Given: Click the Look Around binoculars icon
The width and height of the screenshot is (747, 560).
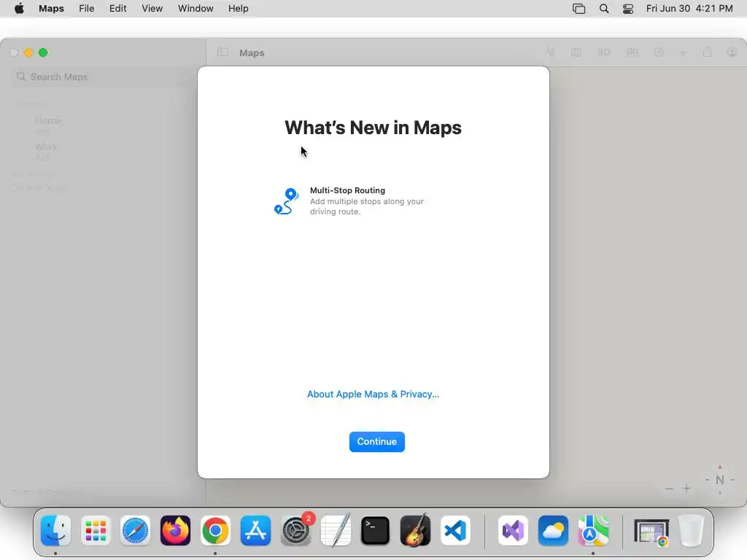Looking at the screenshot, I should point(632,52).
